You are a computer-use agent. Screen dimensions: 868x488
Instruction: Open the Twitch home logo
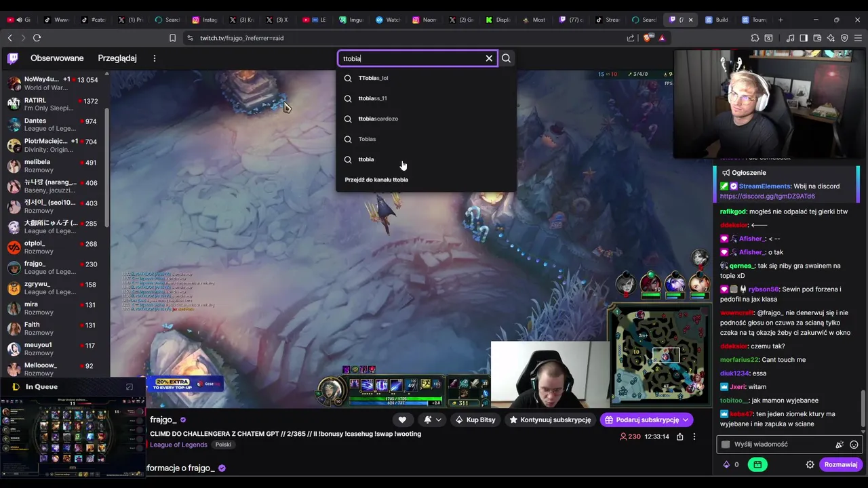pyautogui.click(x=12, y=58)
